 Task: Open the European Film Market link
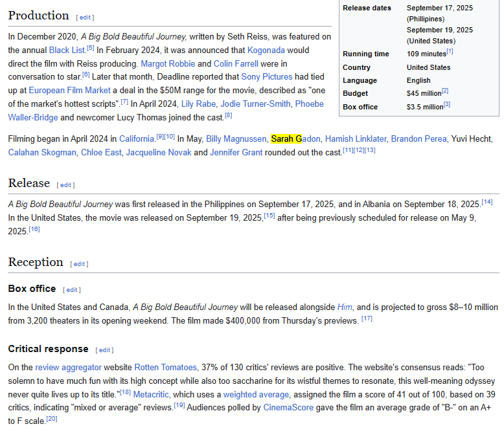tap(69, 90)
